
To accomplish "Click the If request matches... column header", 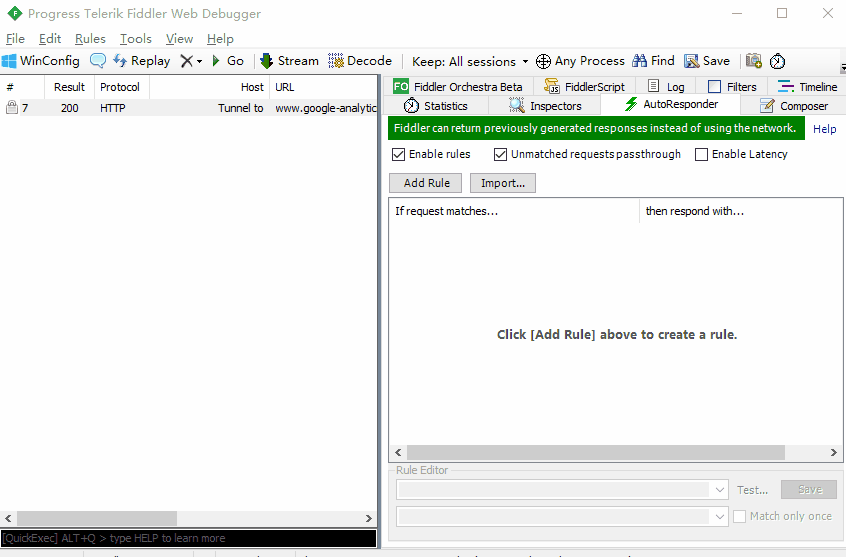I will tap(514, 211).
